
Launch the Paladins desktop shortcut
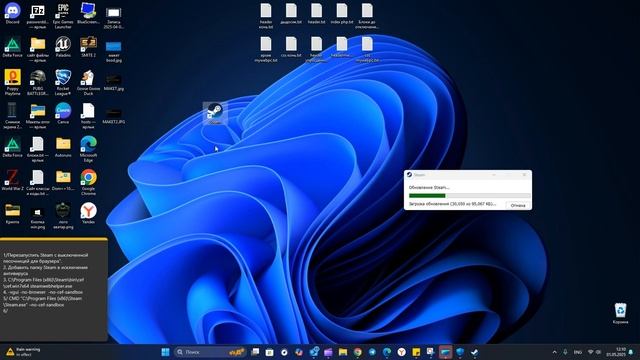click(63, 47)
